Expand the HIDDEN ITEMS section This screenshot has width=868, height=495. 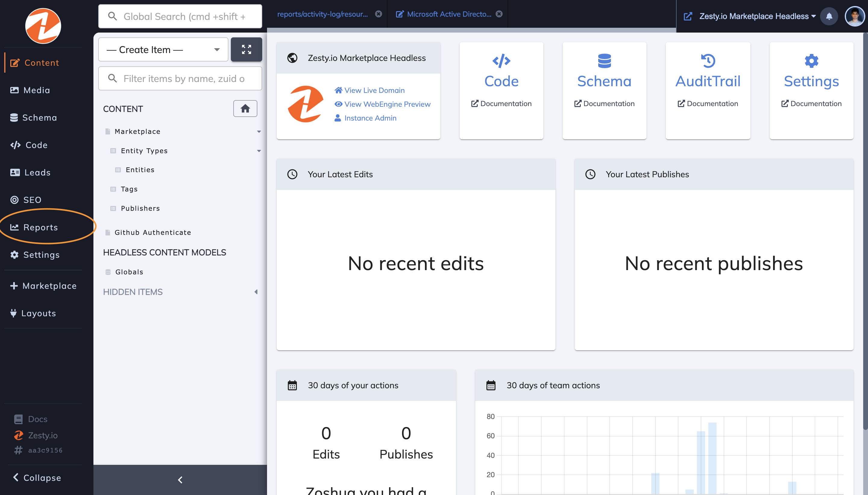[x=256, y=292]
